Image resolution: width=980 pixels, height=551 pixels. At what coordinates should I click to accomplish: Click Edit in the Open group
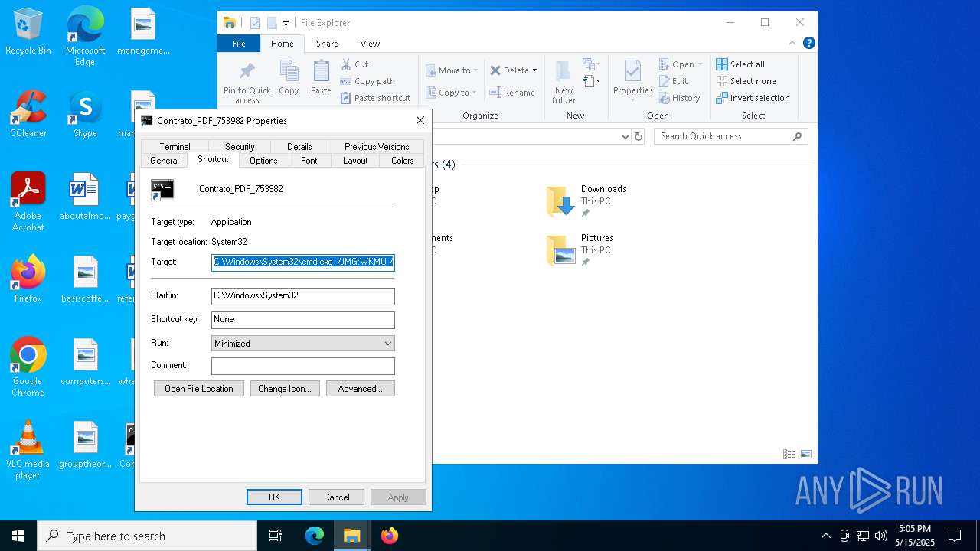point(674,81)
